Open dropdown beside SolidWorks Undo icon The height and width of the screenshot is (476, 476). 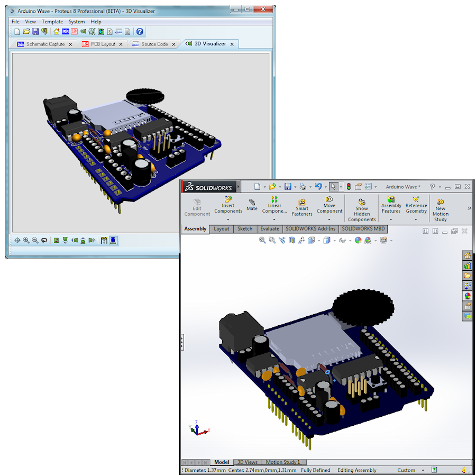tap(325, 187)
